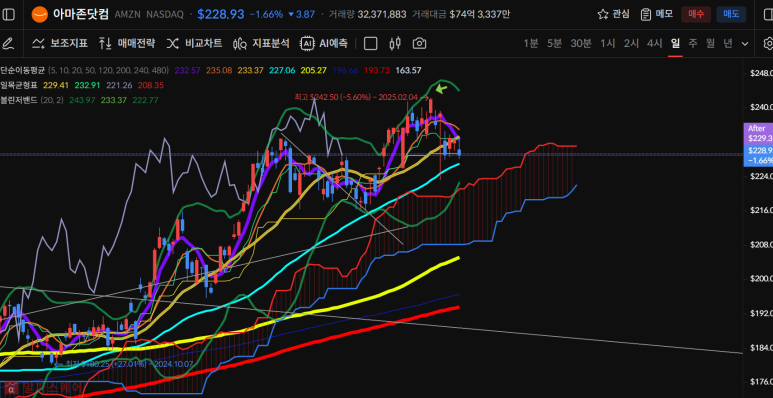Click the yellow 205.27 MA value
773x398 pixels.
click(315, 71)
